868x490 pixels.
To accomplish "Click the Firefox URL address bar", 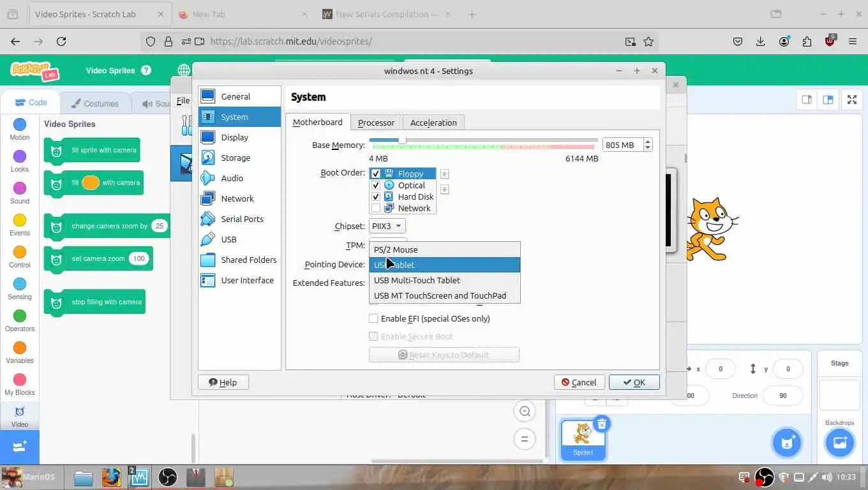I will (x=399, y=41).
